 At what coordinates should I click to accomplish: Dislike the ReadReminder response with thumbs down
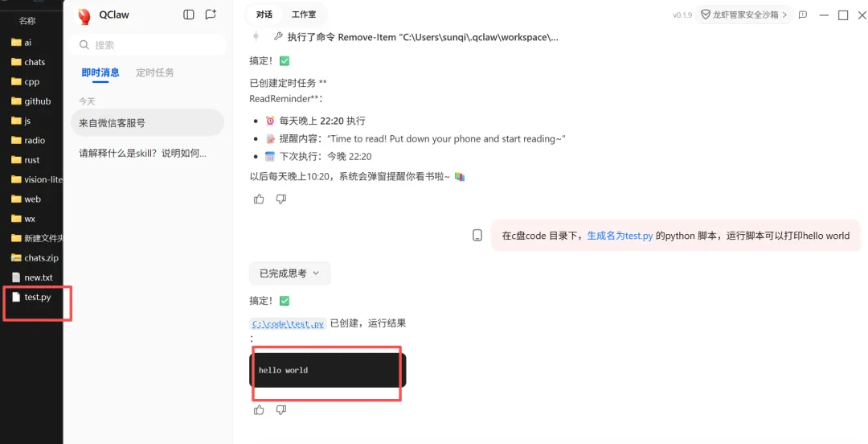point(281,199)
